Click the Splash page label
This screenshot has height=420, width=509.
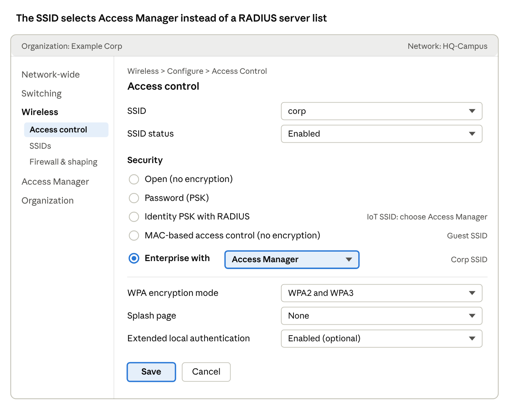151,316
